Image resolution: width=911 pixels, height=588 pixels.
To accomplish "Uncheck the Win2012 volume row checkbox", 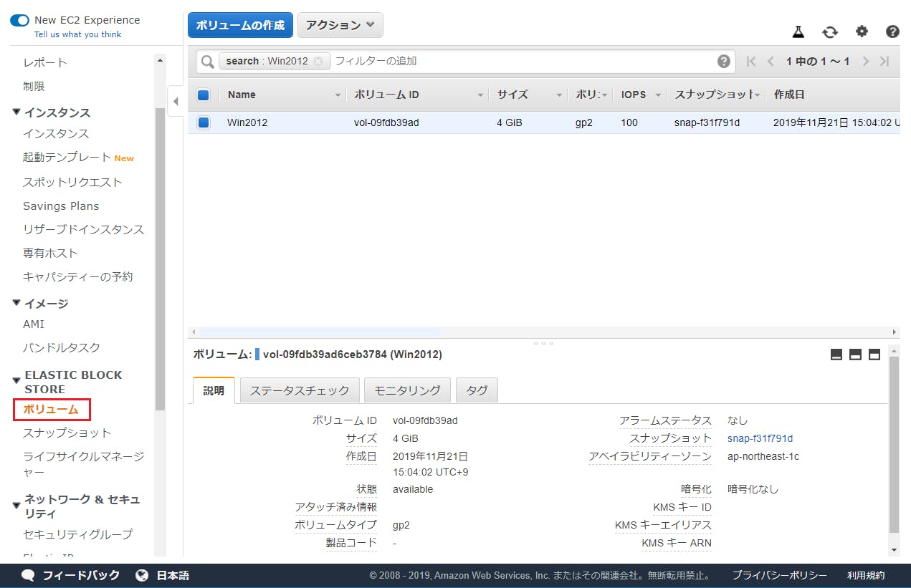I will click(204, 122).
